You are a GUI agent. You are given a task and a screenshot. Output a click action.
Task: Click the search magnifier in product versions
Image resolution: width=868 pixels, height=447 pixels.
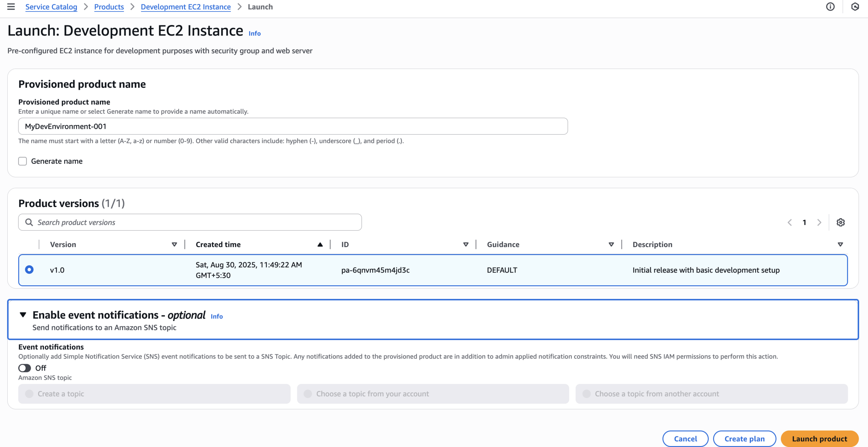pos(29,222)
